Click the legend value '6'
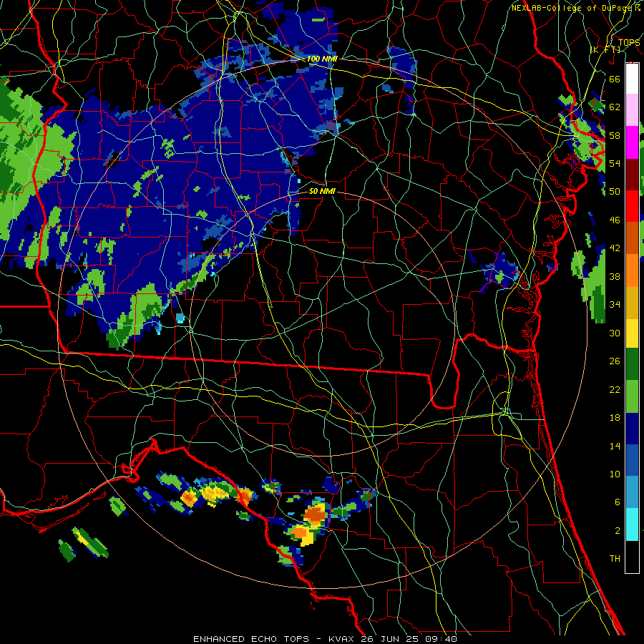The height and width of the screenshot is (644, 644). [617, 502]
